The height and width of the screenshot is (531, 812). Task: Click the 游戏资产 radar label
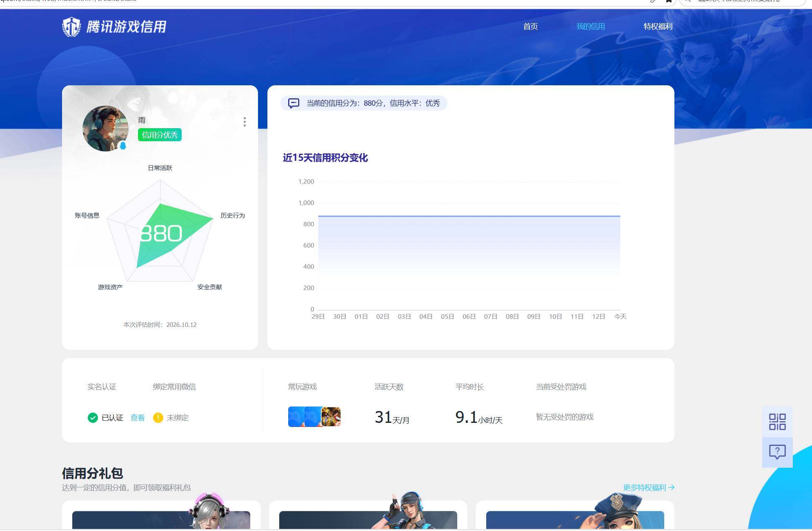click(x=110, y=287)
